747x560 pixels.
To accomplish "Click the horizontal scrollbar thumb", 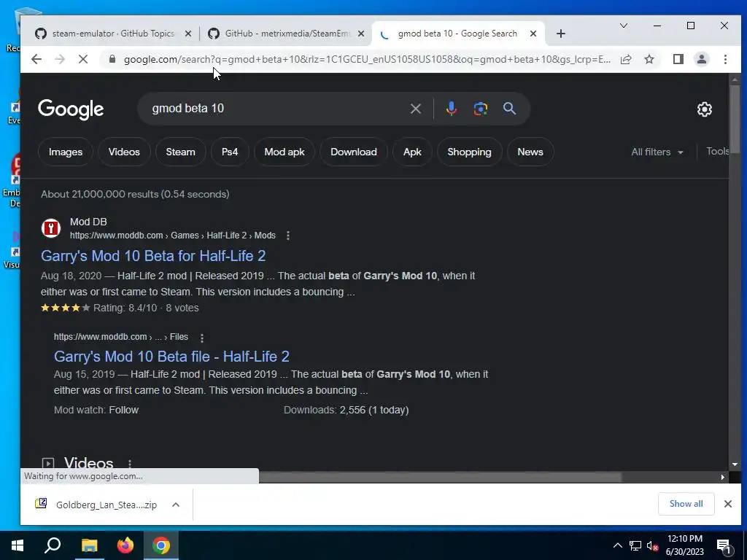I will (440, 477).
